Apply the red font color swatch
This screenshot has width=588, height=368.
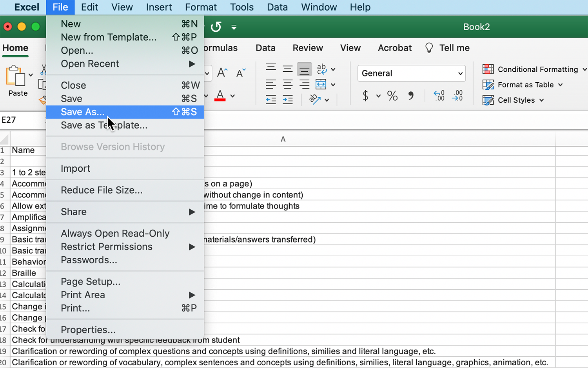pos(220,96)
